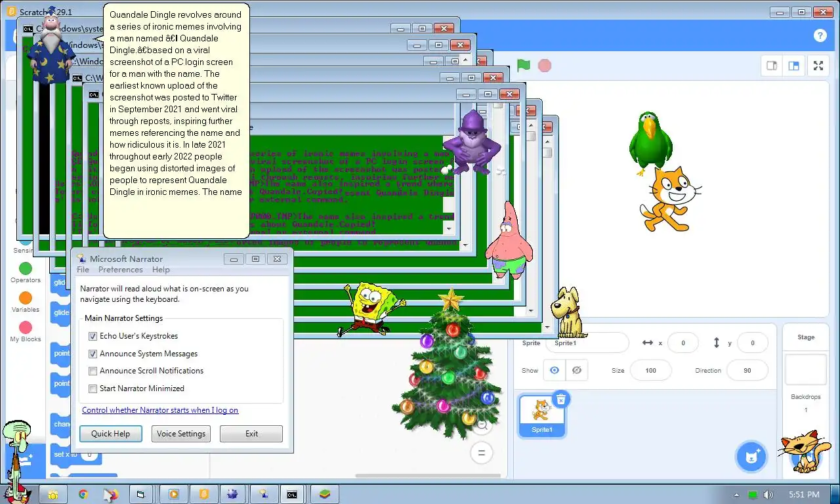
Task: Switch to small stage layout
Action: (x=772, y=66)
